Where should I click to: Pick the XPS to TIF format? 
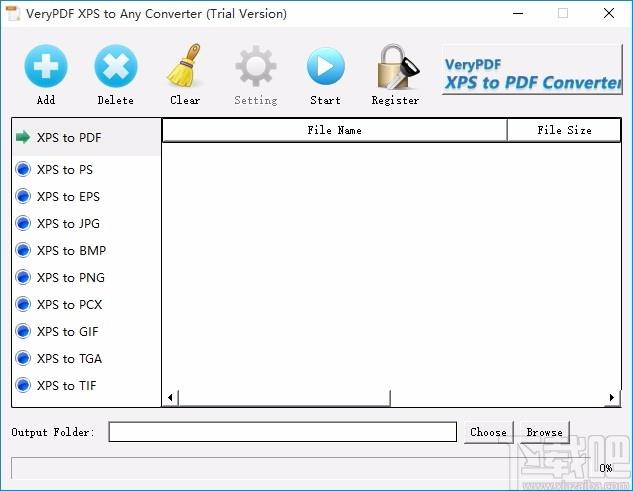pos(67,386)
